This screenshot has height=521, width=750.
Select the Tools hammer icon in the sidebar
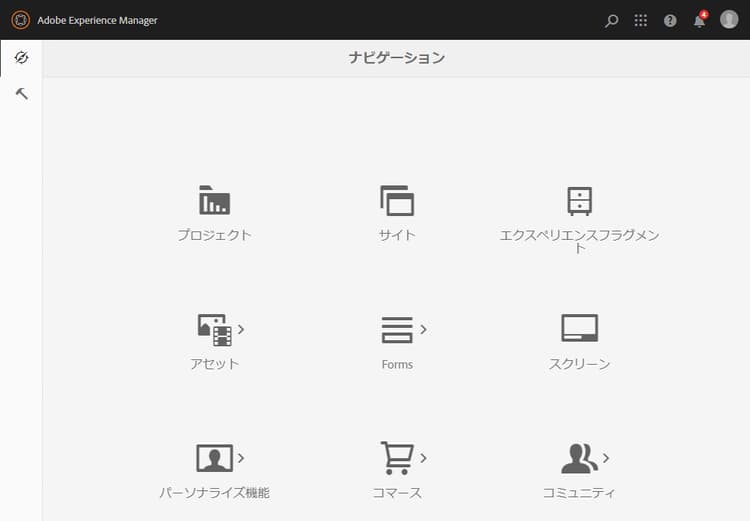pos(22,93)
